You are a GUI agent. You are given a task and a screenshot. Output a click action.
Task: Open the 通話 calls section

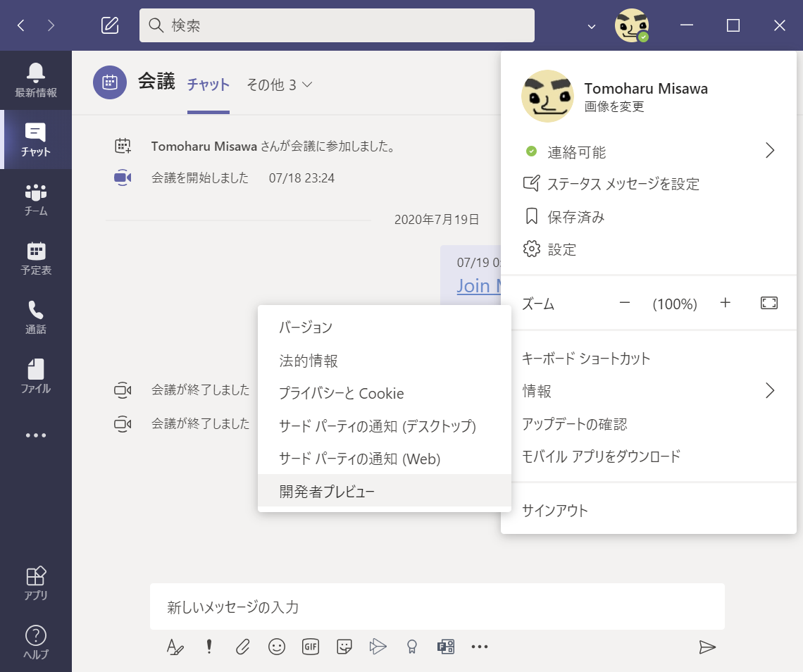[x=36, y=317]
